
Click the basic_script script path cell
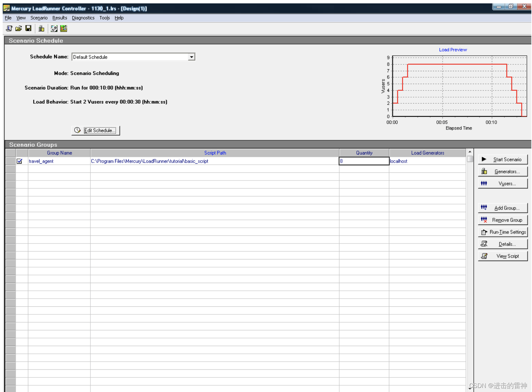click(215, 161)
